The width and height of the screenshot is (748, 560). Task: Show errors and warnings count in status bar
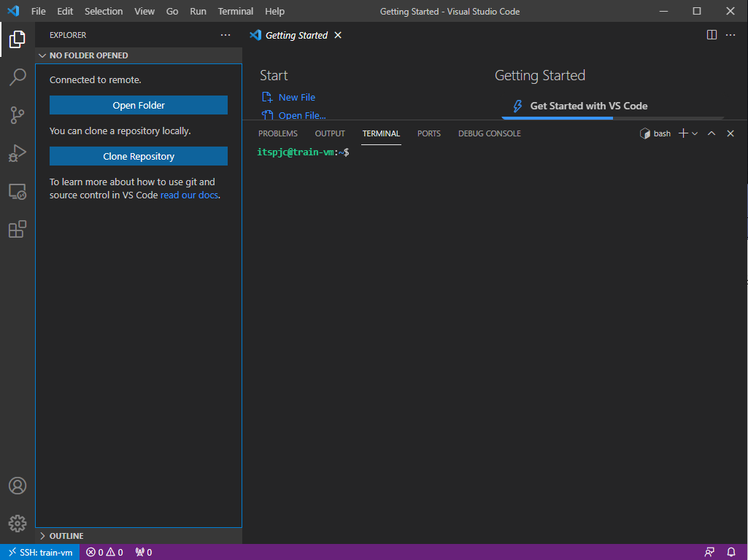click(104, 553)
